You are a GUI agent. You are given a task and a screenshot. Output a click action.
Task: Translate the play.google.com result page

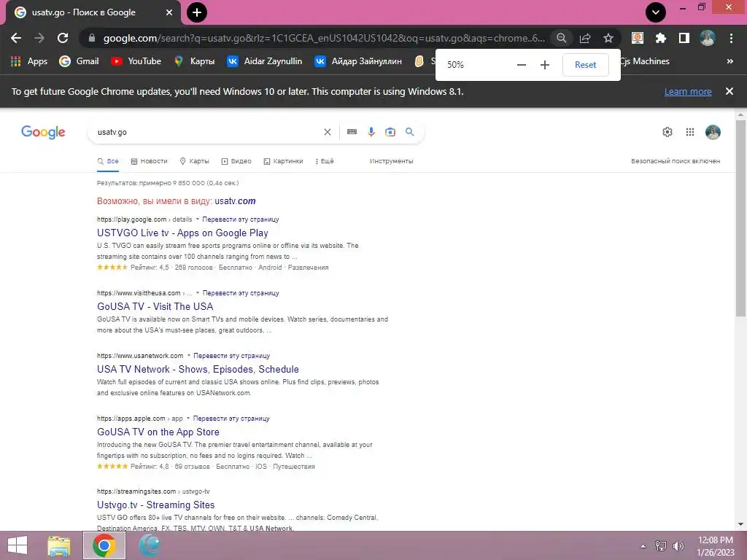point(241,219)
